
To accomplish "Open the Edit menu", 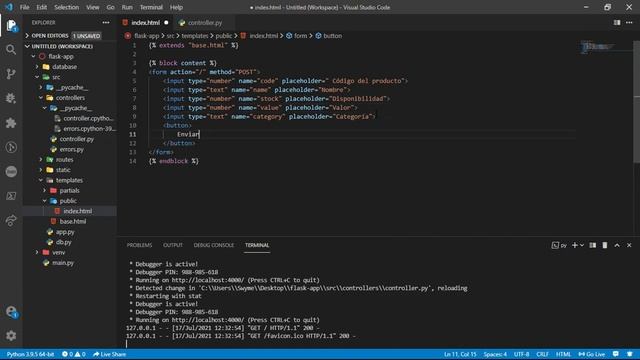I will [42, 7].
